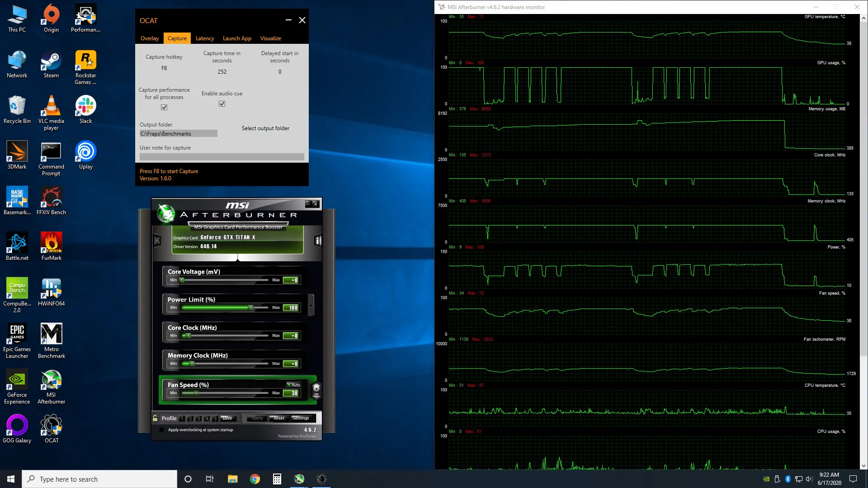Disable the 'Enable audio cue' checkbox

[222, 104]
